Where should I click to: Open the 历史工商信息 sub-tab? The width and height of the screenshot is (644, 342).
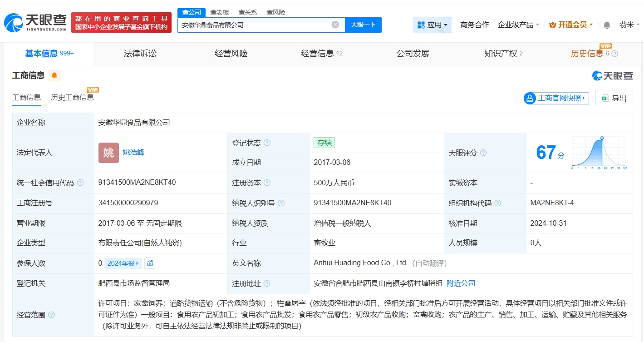click(x=72, y=97)
